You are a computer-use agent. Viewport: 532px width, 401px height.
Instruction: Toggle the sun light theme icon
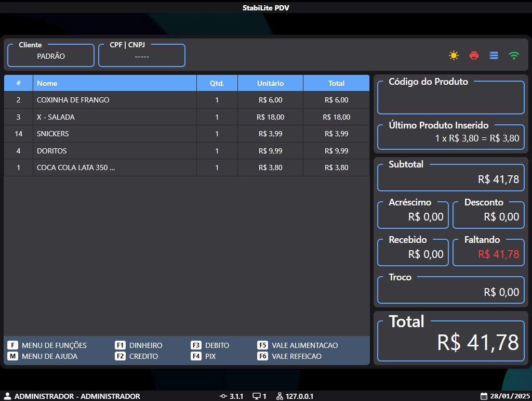tap(454, 56)
